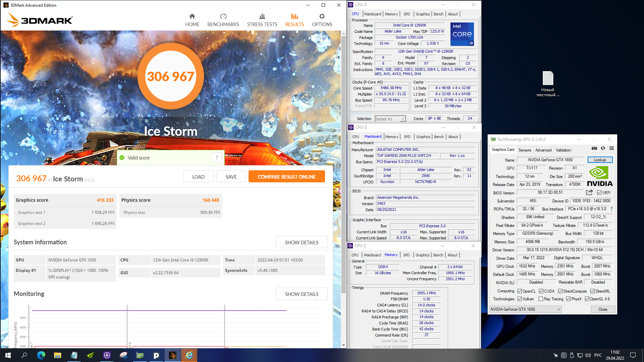
Task: Open Bench tab in the top CPU-Z window
Action: tap(438, 14)
